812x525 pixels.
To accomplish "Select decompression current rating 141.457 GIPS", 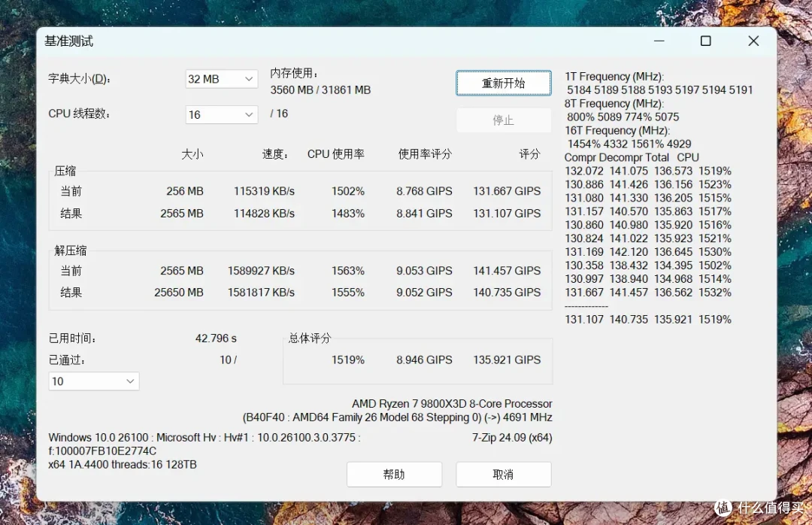I will point(507,271).
